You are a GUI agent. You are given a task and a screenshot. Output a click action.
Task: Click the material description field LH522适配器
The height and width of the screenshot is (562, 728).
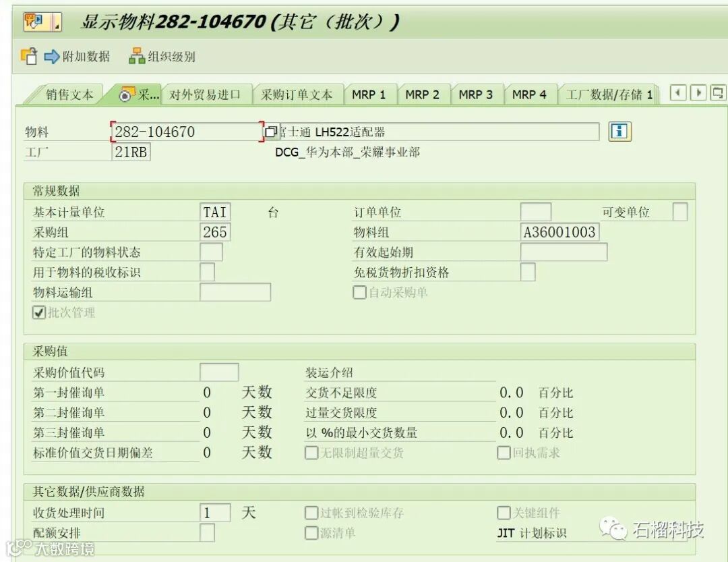pos(438,132)
